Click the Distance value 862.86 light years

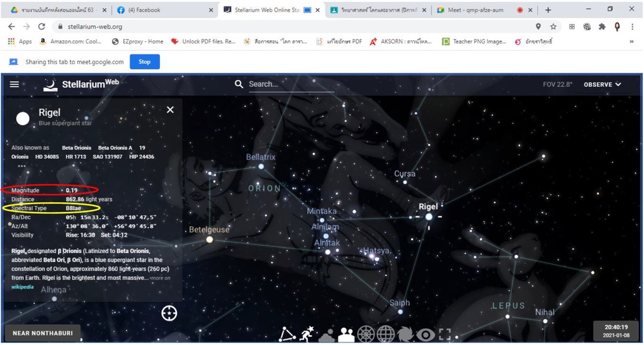(x=89, y=200)
